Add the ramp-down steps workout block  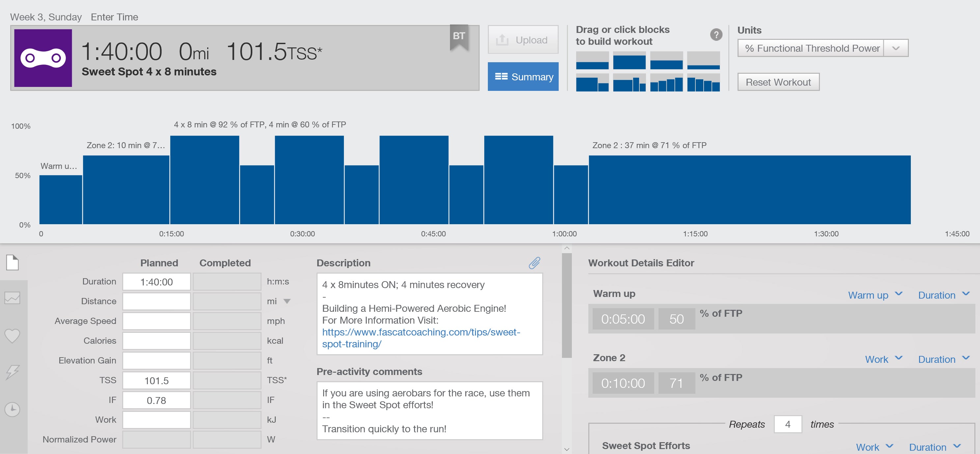(703, 83)
